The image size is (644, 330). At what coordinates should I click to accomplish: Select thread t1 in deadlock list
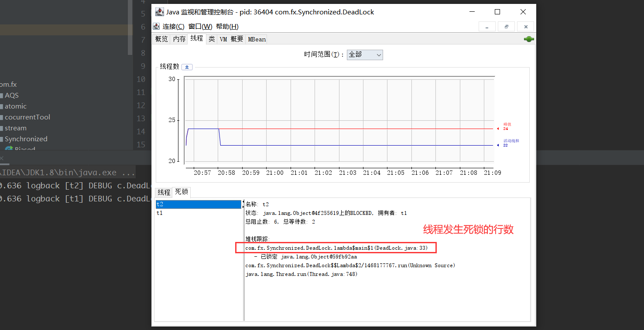pyautogui.click(x=198, y=213)
